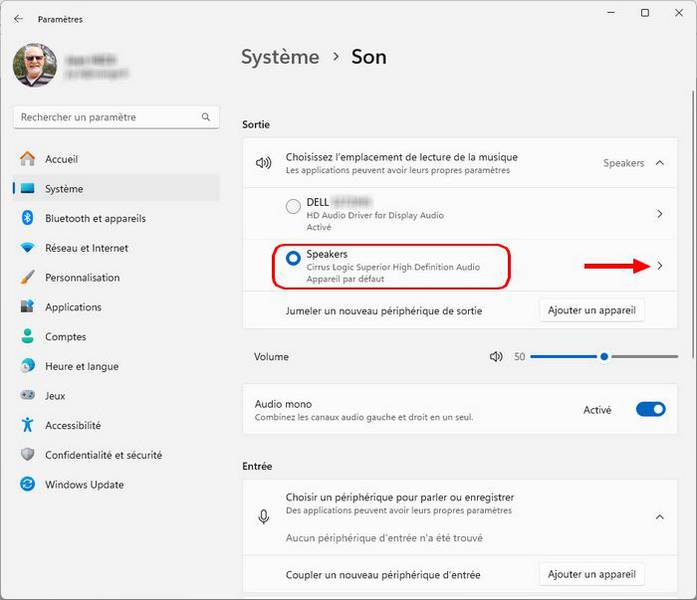The height and width of the screenshot is (600, 697).
Task: Toggle the Audio mono switch off
Action: pyautogui.click(x=650, y=409)
